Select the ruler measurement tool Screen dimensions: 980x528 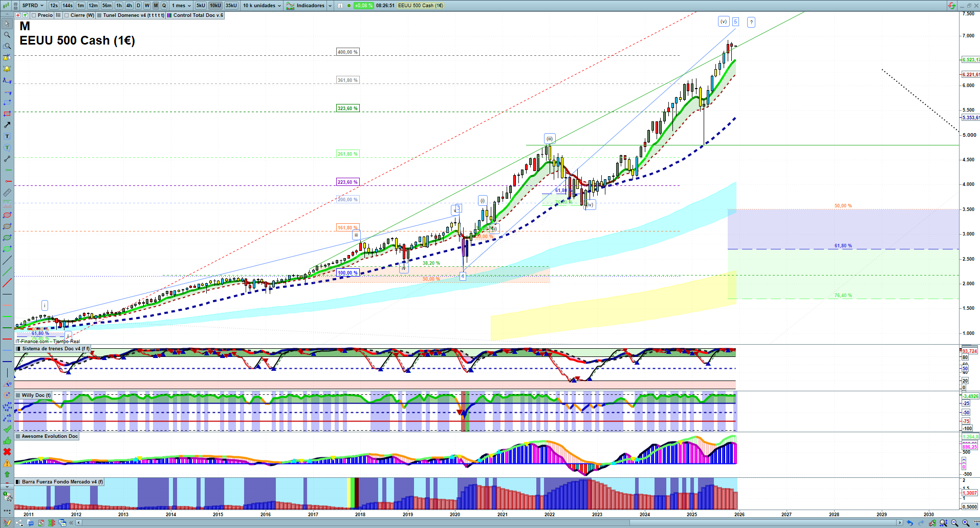[7, 193]
